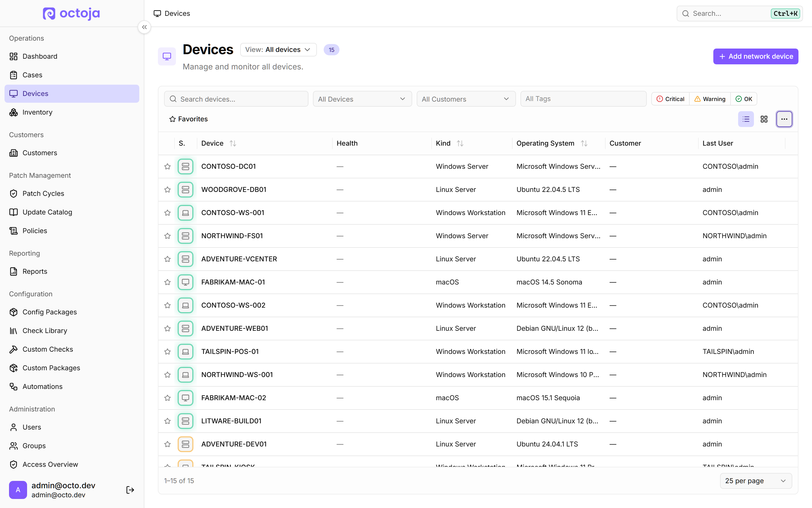Toggle the Warning health filter

[x=710, y=99]
